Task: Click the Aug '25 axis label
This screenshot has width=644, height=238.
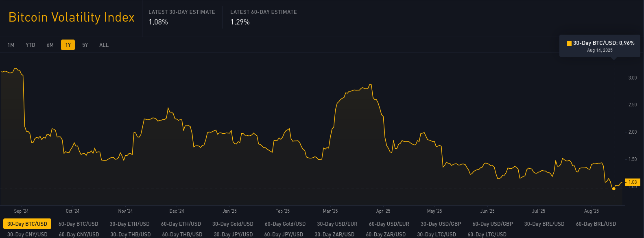Action: 592,211
